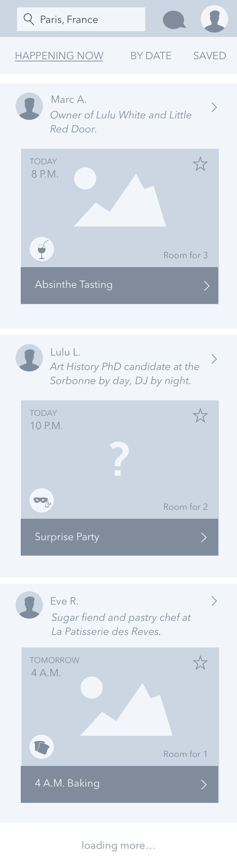Open the Surprise Party event bar
Screen dimensions: 237x868
coord(119,537)
